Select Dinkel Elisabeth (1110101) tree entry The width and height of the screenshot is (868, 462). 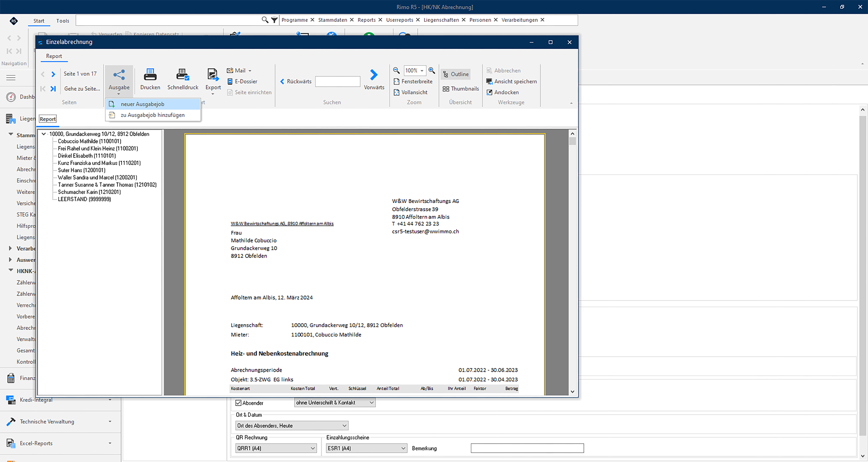[87, 156]
